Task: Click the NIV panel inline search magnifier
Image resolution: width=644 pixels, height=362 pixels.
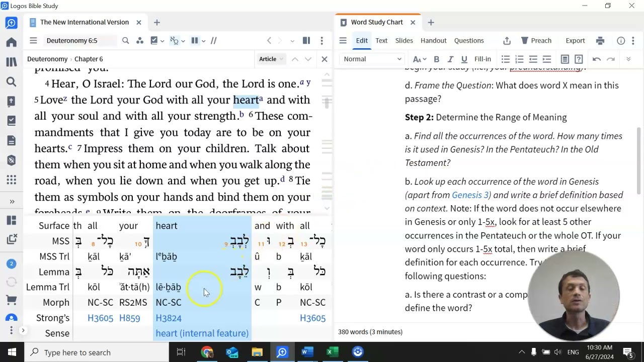Action: [126, 41]
